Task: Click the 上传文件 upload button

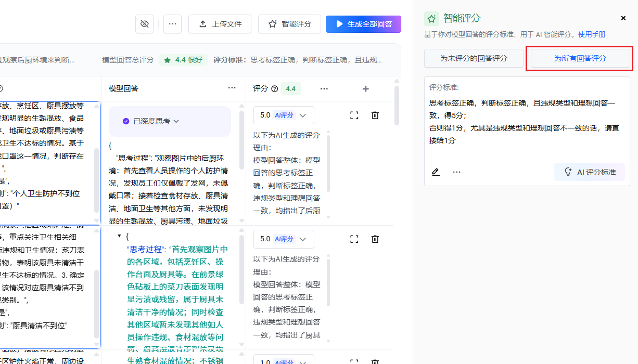Action: (x=220, y=24)
